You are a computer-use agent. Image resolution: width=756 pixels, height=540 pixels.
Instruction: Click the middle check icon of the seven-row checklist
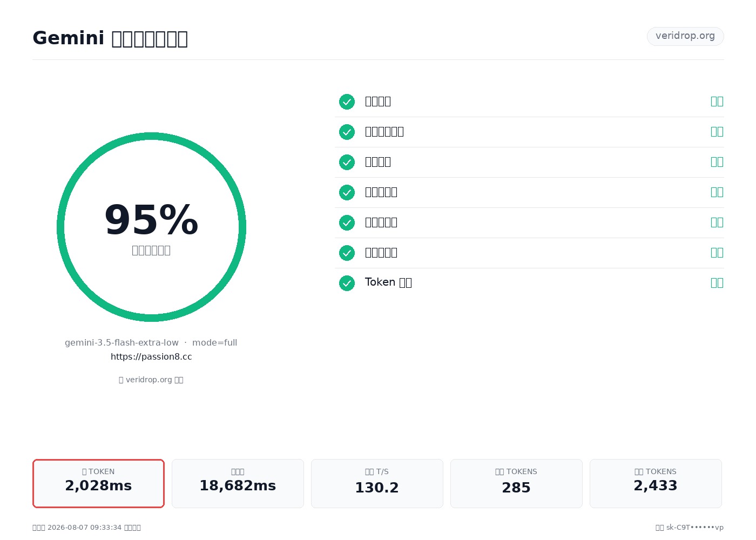(x=347, y=192)
